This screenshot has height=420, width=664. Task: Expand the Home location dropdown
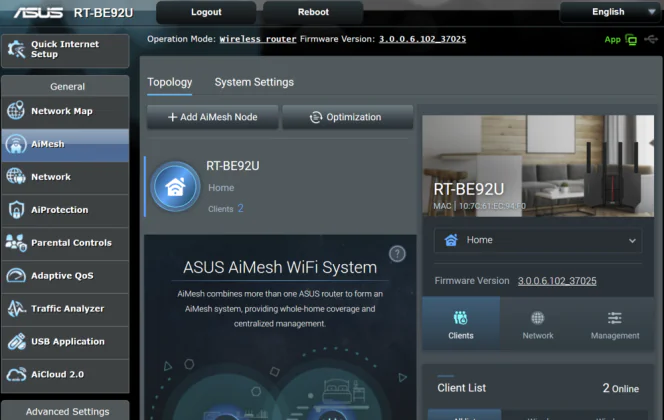point(538,240)
